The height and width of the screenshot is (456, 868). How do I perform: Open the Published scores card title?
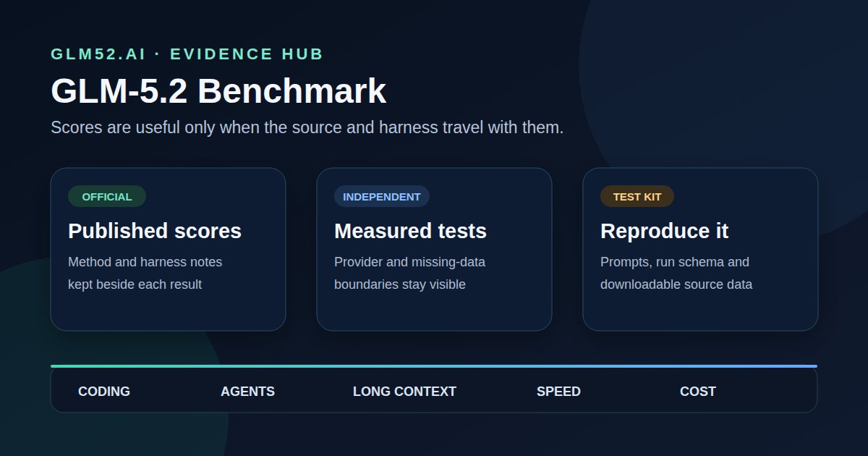155,231
